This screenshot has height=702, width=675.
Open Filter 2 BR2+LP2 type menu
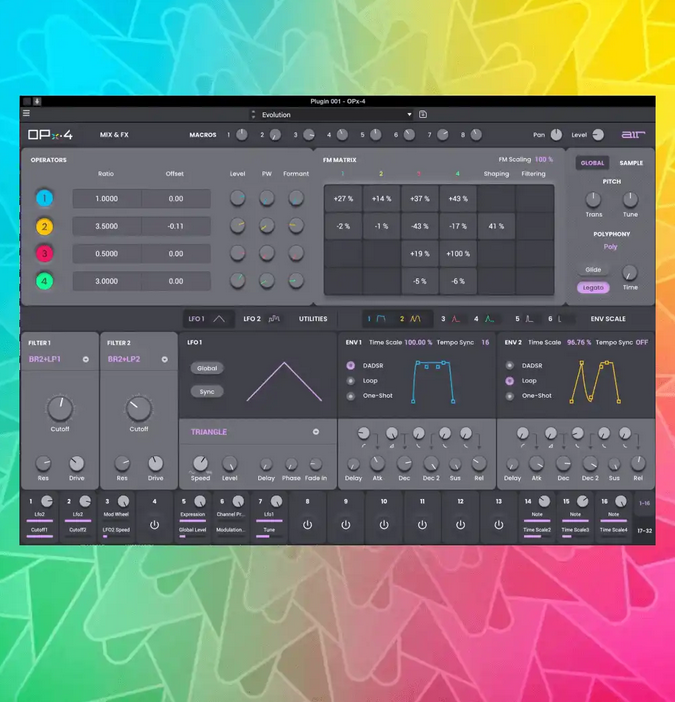(137, 359)
